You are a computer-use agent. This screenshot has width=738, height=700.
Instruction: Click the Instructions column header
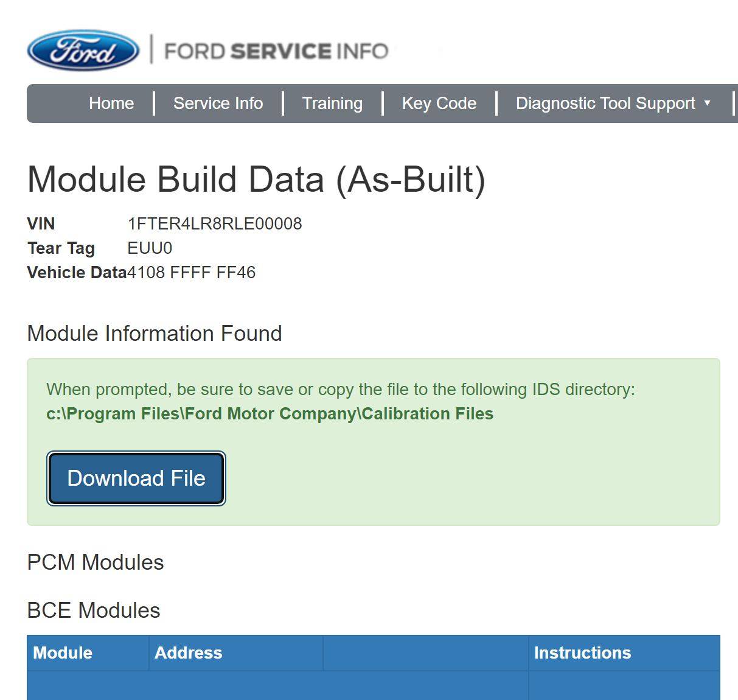coord(582,653)
